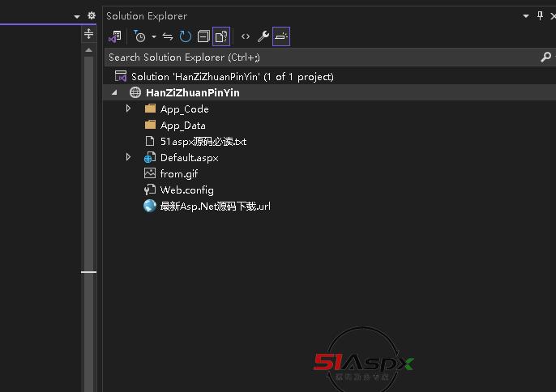Open Solution Explorer window position menu

526,16
